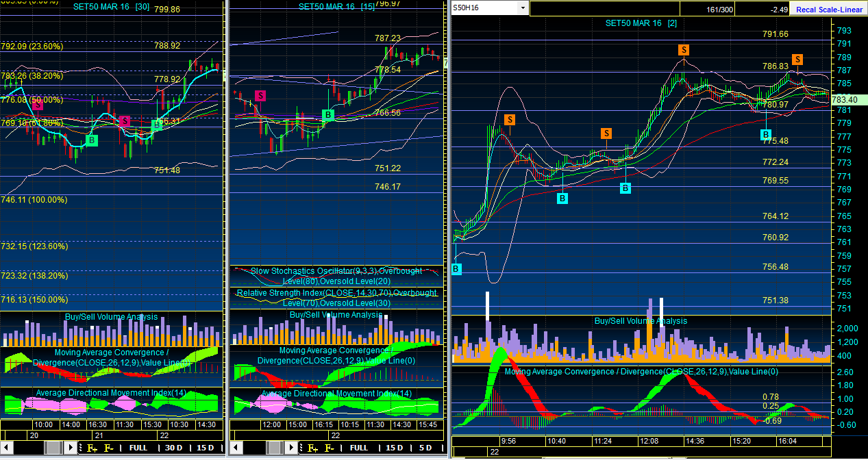Click the right scroll arrow of the left chart scrollbar

[70, 448]
